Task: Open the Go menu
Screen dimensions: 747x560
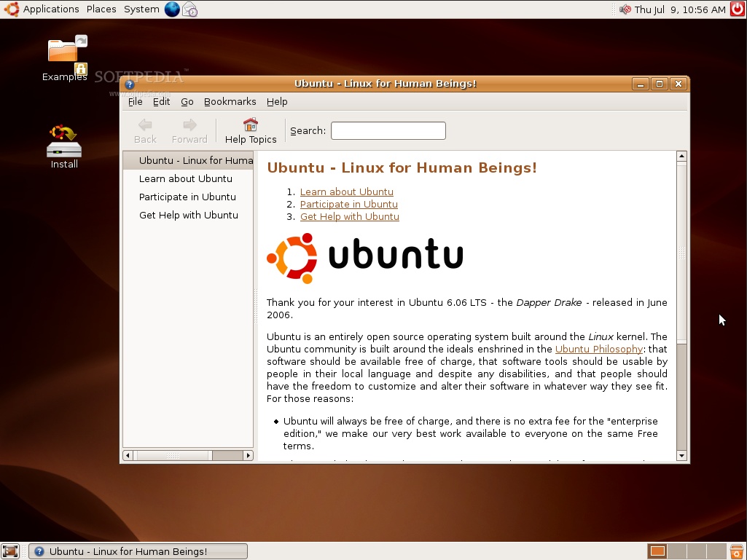Action: (187, 102)
